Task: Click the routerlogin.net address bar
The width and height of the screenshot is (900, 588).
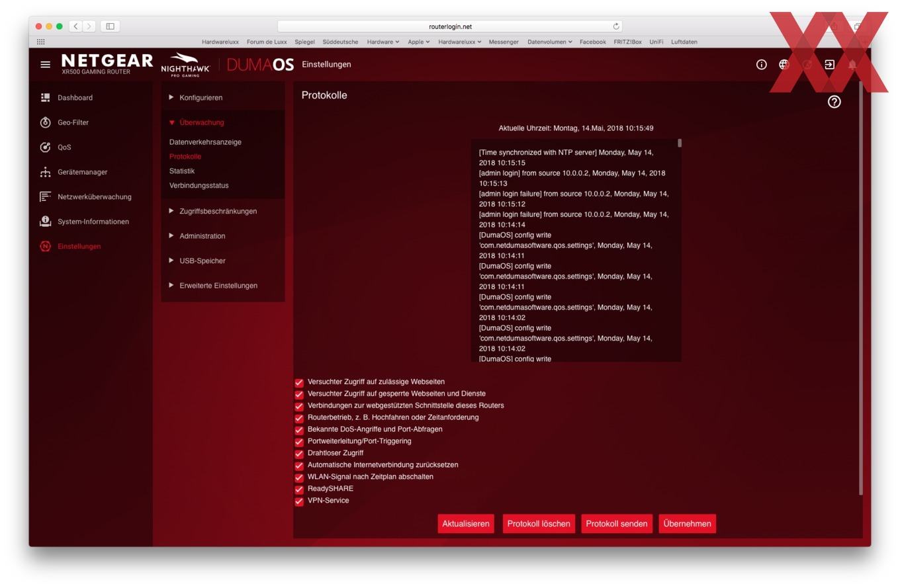Action: pyautogui.click(x=450, y=26)
